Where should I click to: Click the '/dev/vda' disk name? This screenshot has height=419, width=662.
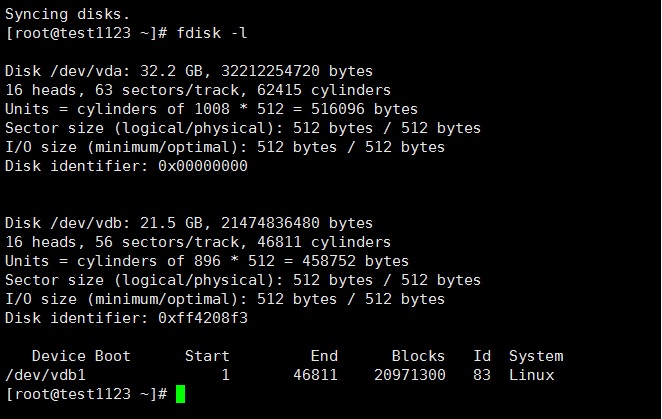point(86,71)
